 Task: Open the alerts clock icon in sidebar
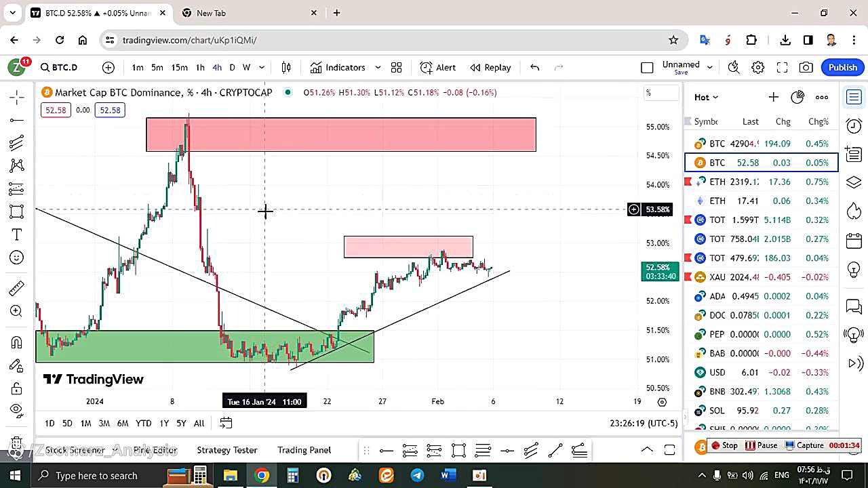(x=854, y=125)
